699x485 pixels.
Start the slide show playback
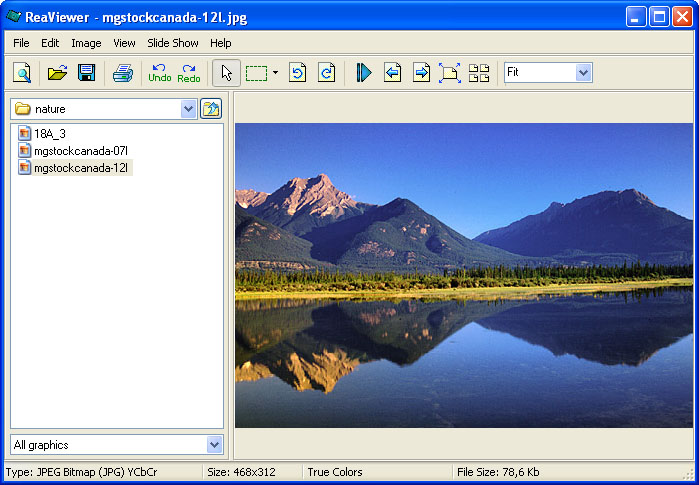pyautogui.click(x=364, y=73)
